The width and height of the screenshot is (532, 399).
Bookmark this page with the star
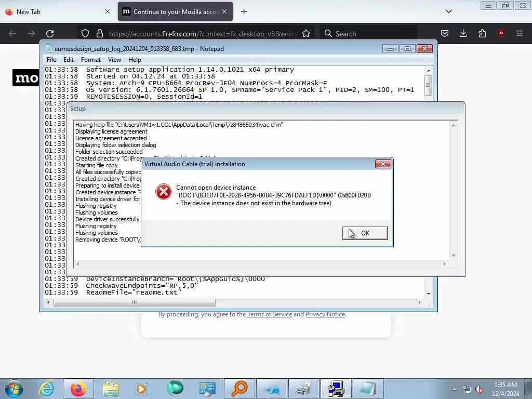click(x=306, y=34)
